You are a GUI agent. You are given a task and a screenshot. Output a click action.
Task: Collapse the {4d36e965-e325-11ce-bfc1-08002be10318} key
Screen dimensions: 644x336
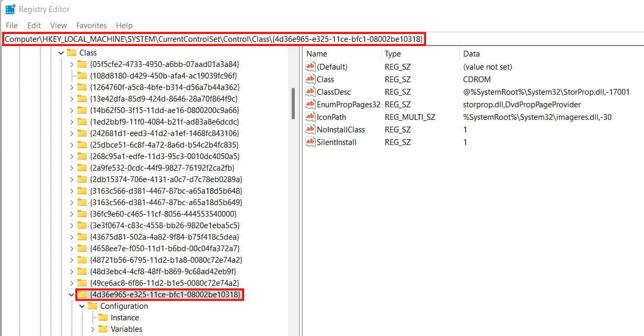pyautogui.click(x=72, y=295)
